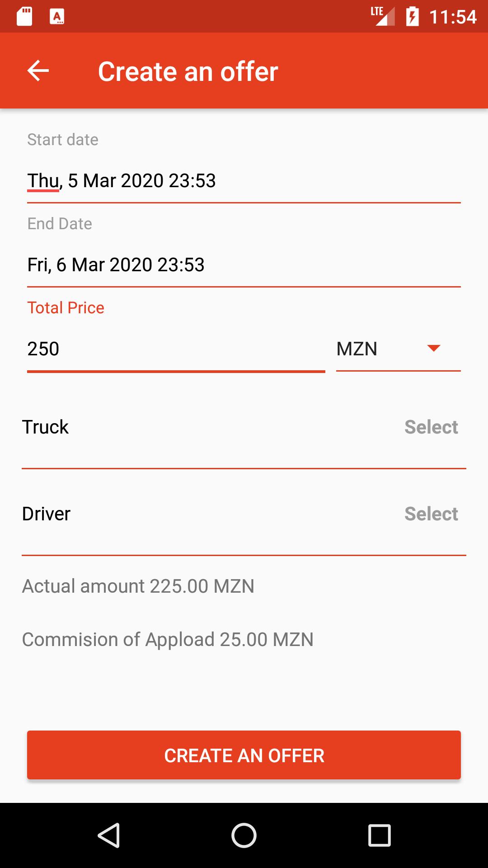Screen dimensions: 488x868
Task: Tap the battery charging icon
Action: pyautogui.click(x=412, y=17)
